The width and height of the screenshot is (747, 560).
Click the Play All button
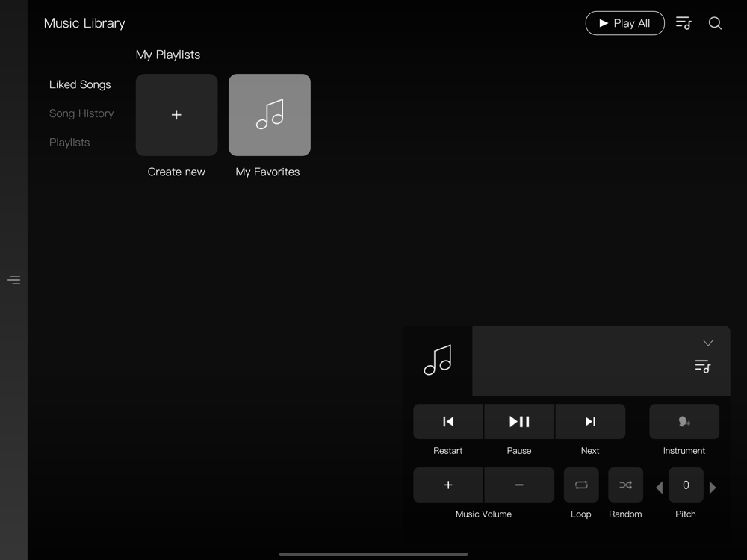(624, 23)
